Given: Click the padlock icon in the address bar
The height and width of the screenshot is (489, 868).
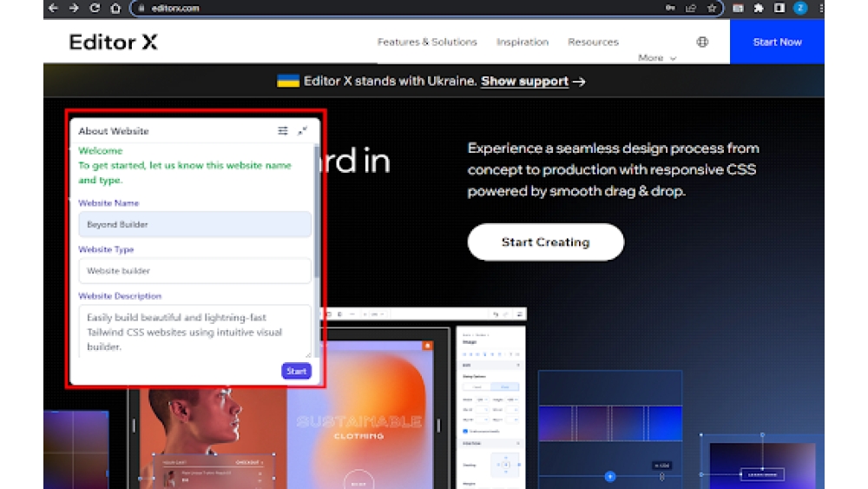Looking at the screenshot, I should [141, 9].
